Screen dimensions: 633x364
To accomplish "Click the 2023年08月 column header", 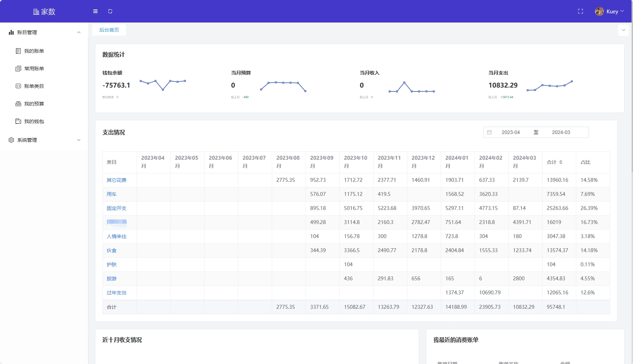I will pyautogui.click(x=289, y=162).
